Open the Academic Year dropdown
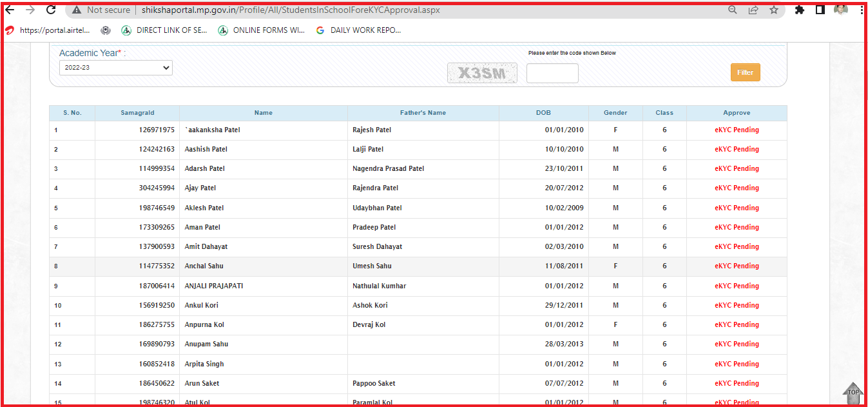Viewport: 868px width, 407px height. click(x=116, y=68)
